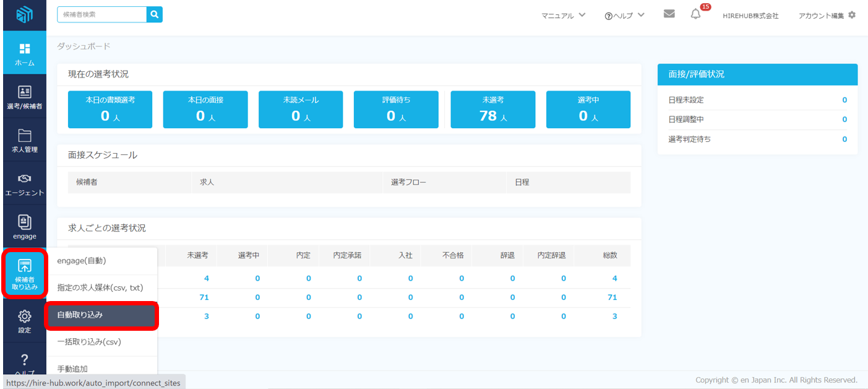Select 一括取り込み(csv) menu entry
The height and width of the screenshot is (389, 868).
[102, 342]
